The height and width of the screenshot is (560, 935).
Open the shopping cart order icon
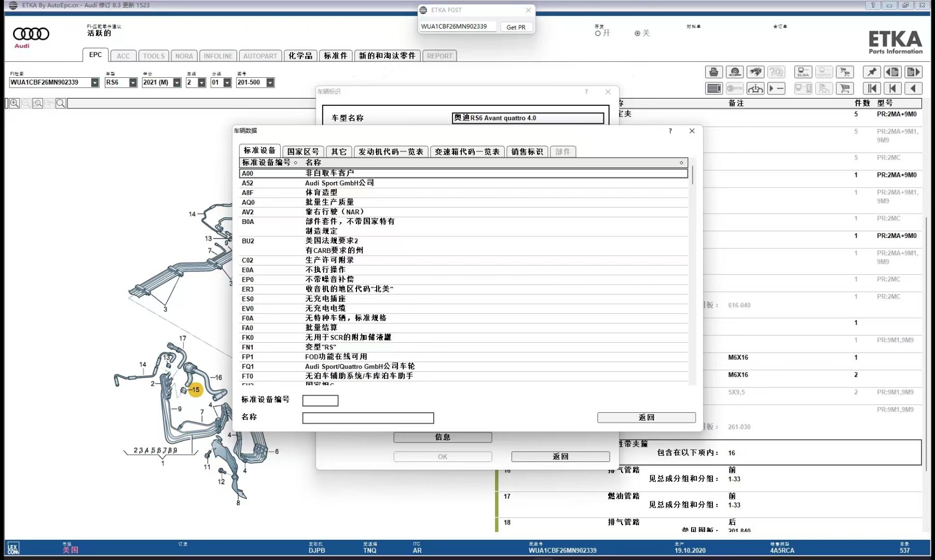point(845,89)
